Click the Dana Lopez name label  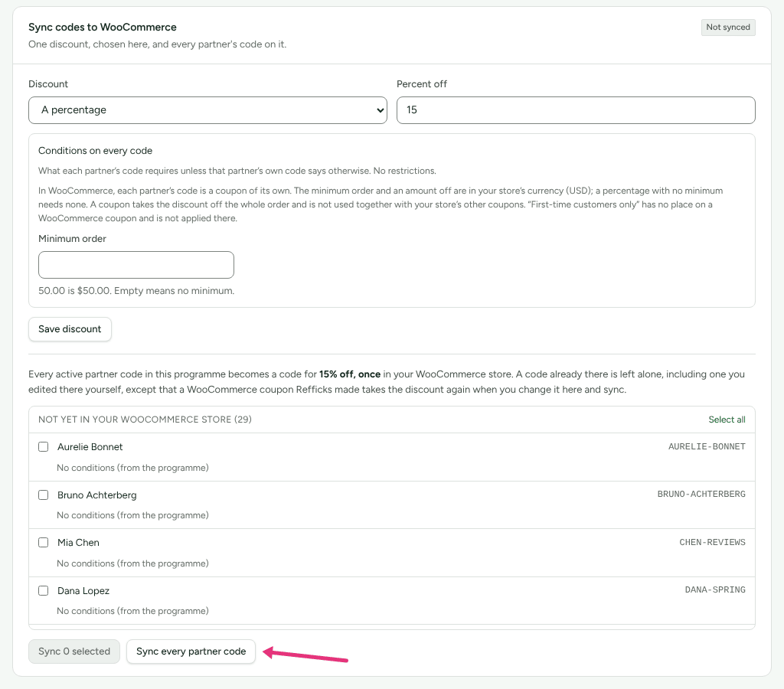(83, 590)
